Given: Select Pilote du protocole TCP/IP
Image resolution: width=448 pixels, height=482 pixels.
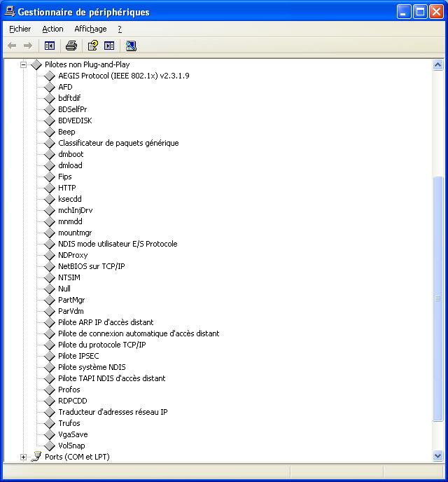Looking at the screenshot, I should click(x=102, y=345).
